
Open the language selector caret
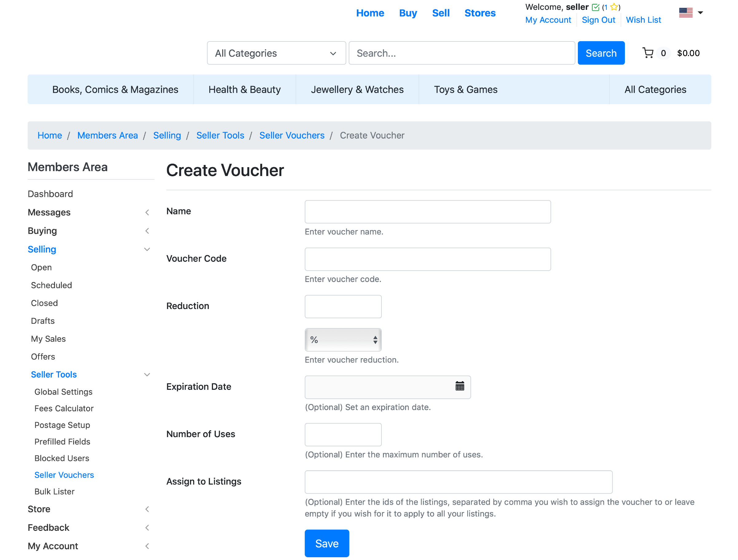(700, 13)
